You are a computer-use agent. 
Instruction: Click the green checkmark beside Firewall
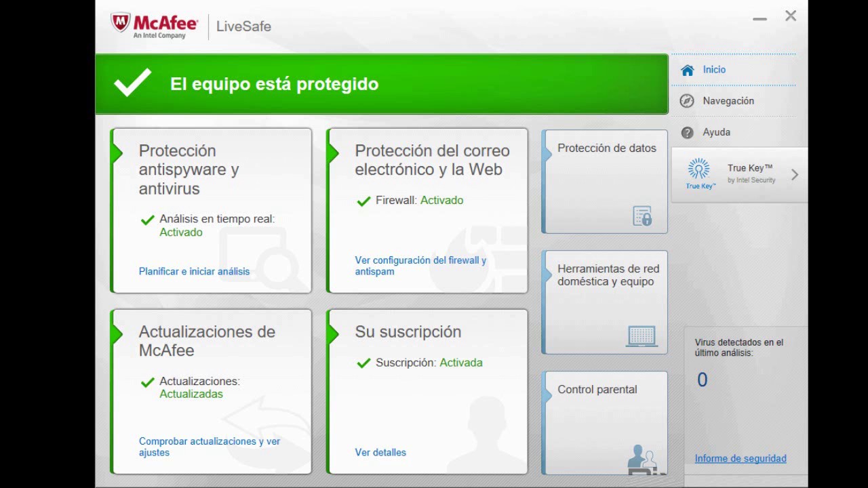(363, 201)
